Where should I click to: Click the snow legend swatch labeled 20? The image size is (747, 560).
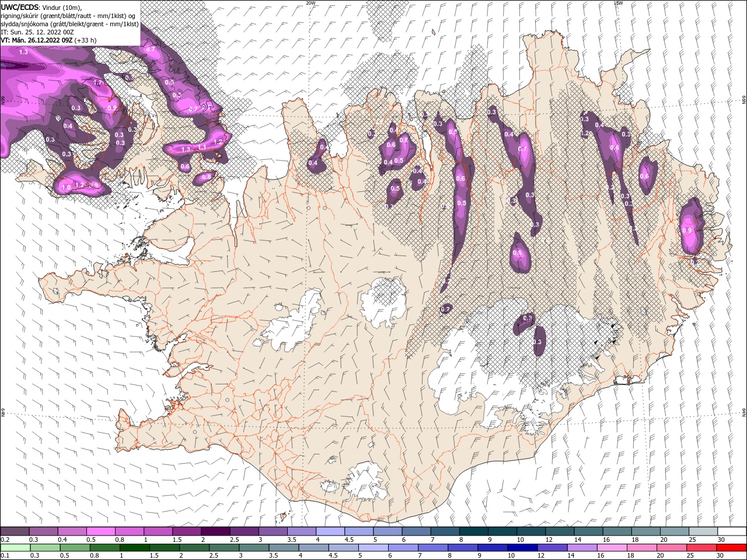tap(674, 531)
